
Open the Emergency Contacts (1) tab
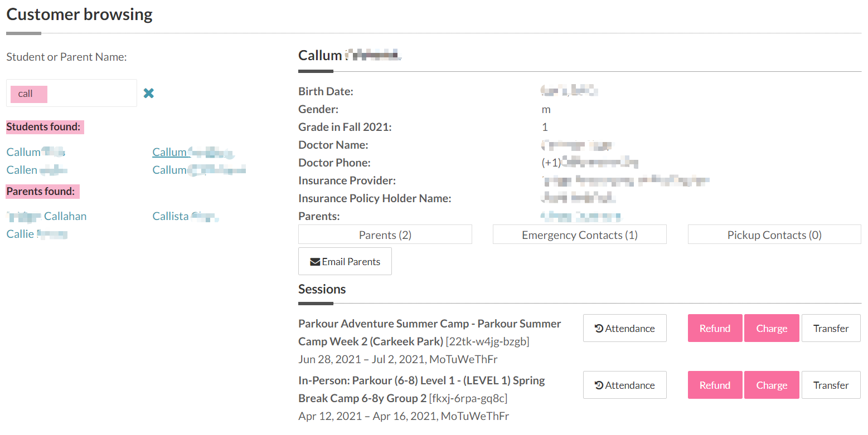click(x=579, y=235)
